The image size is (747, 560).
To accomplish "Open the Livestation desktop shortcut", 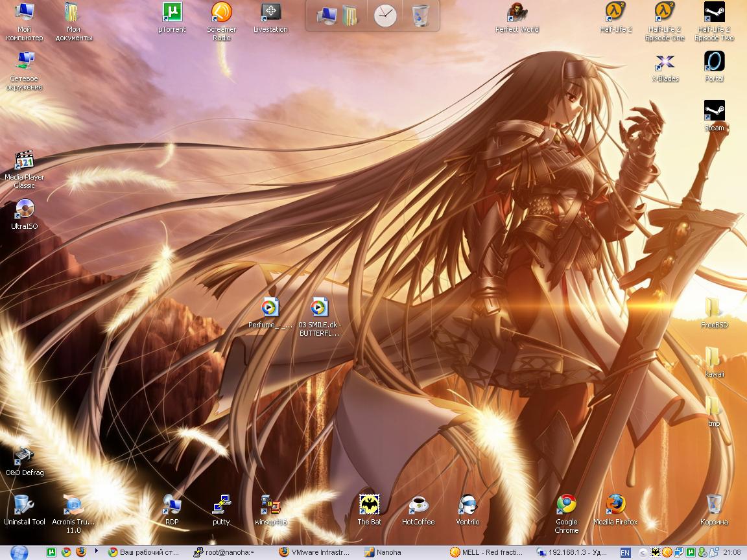I will (x=270, y=17).
